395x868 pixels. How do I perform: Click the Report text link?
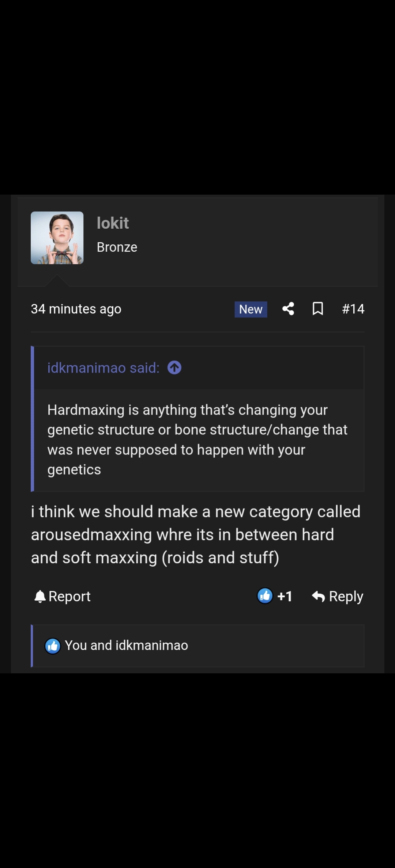tap(69, 597)
